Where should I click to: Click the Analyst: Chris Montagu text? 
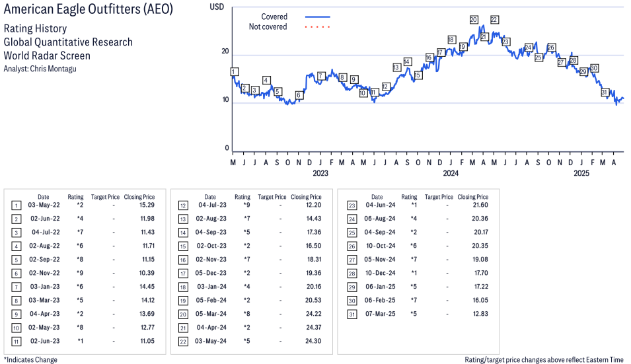(40, 69)
